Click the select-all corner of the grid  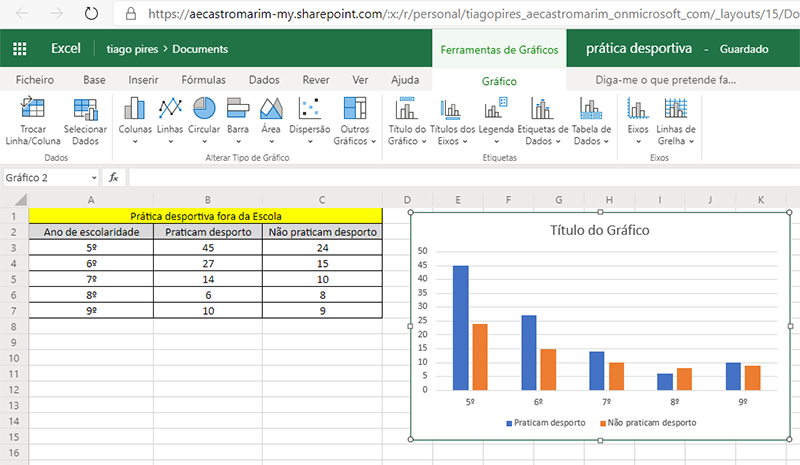click(20, 199)
